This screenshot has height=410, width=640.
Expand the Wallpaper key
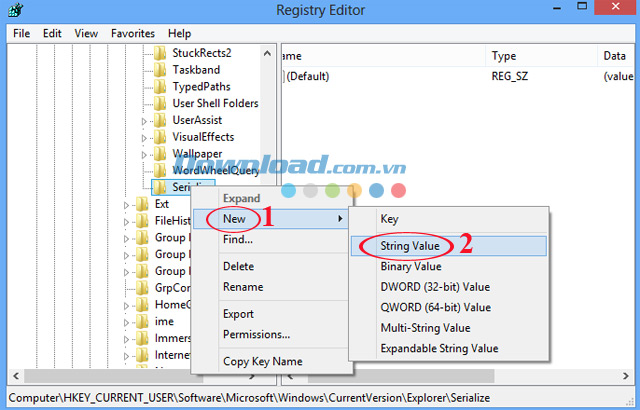[x=144, y=155]
